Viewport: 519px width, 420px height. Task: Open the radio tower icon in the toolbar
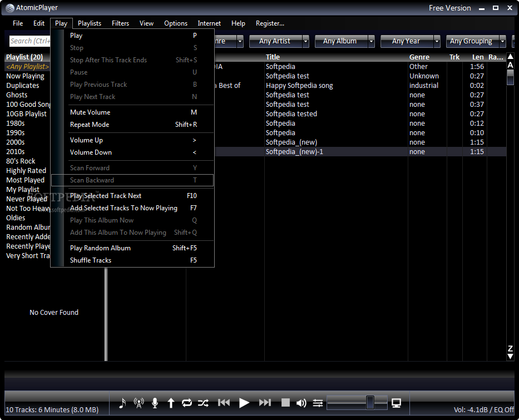click(139, 403)
